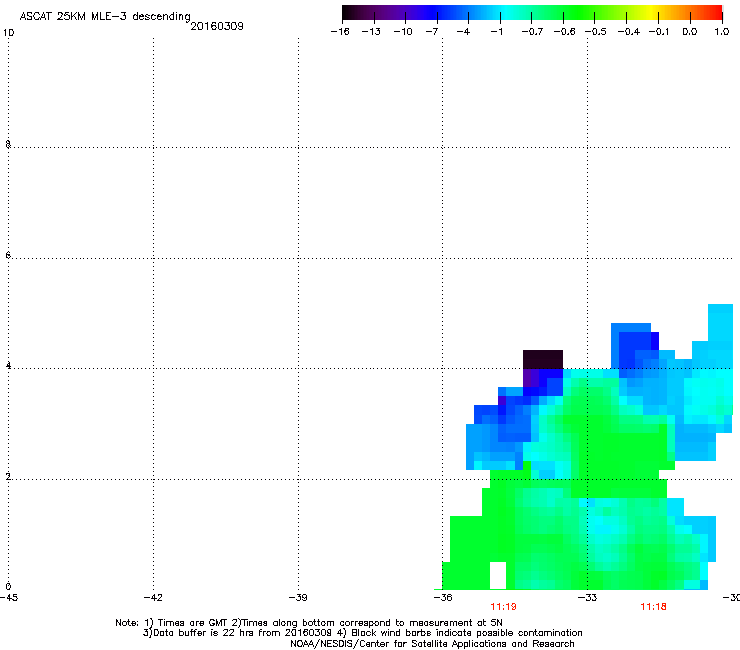Click the -0.1 label on the color scale
740x650 pixels.
click(659, 32)
